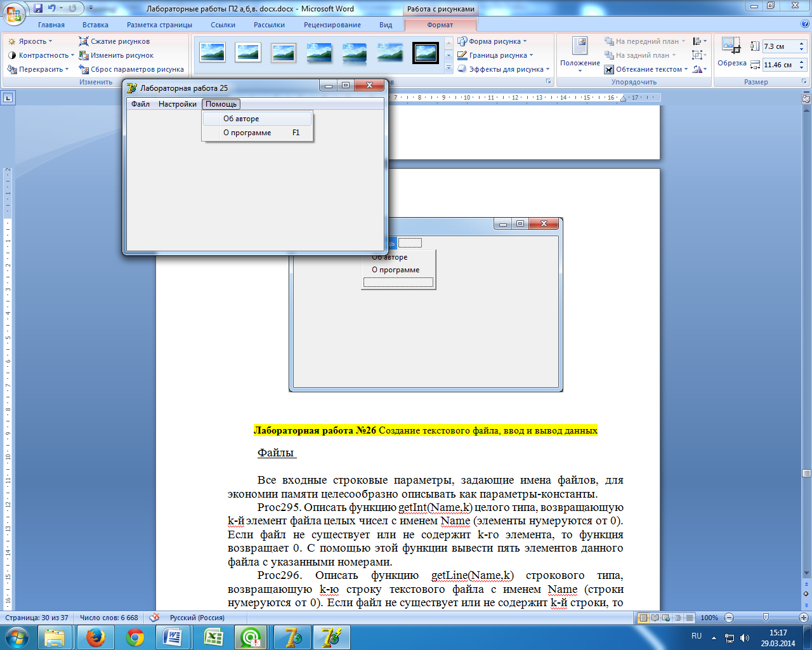Save the document via Quick Access toolbar

click(x=38, y=8)
